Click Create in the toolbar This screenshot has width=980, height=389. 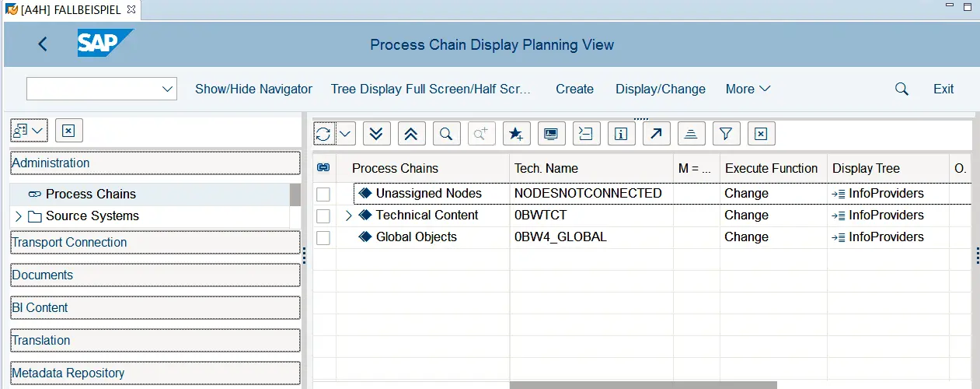[574, 89]
